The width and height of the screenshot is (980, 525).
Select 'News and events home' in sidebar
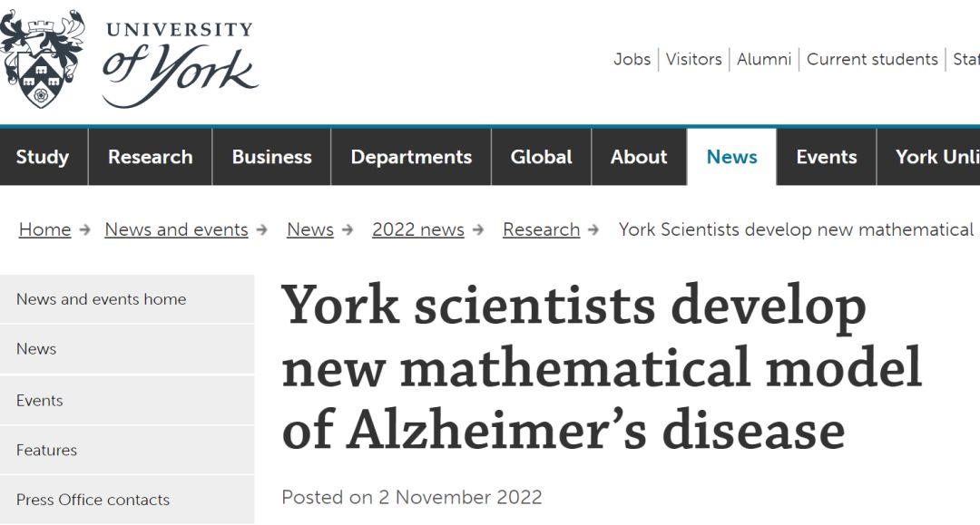[x=127, y=299]
